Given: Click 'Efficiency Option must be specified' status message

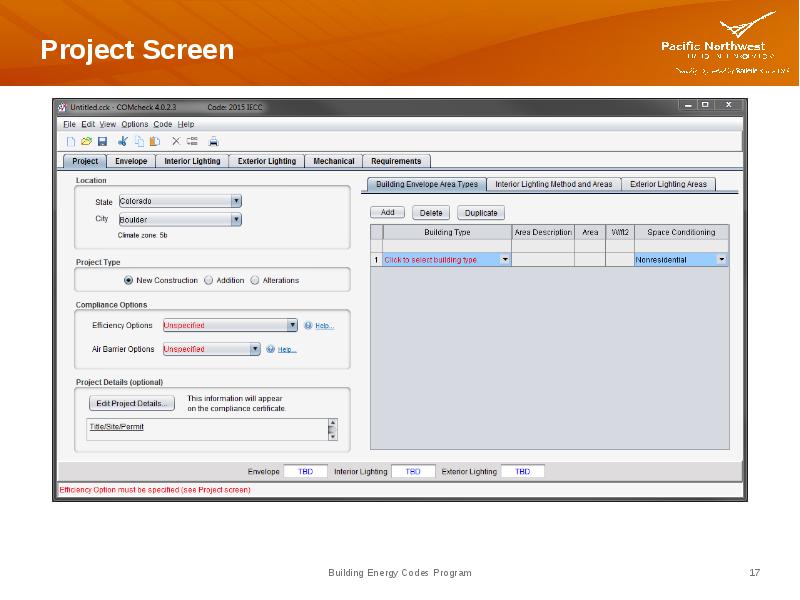Looking at the screenshot, I should tap(155, 490).
